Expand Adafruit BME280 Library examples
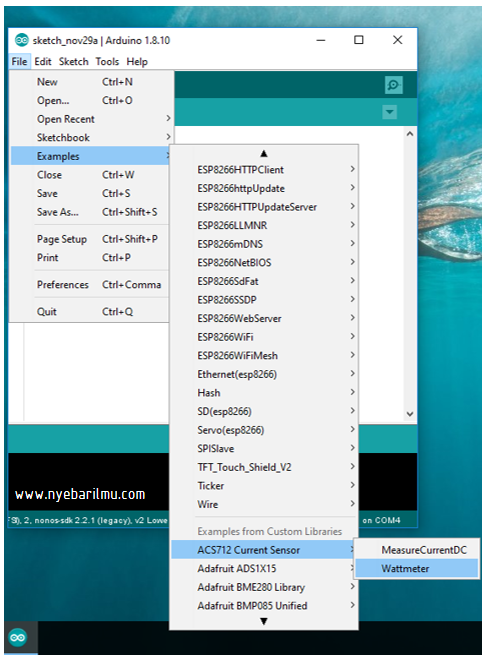Screen dimensions: 486x658 [264, 587]
